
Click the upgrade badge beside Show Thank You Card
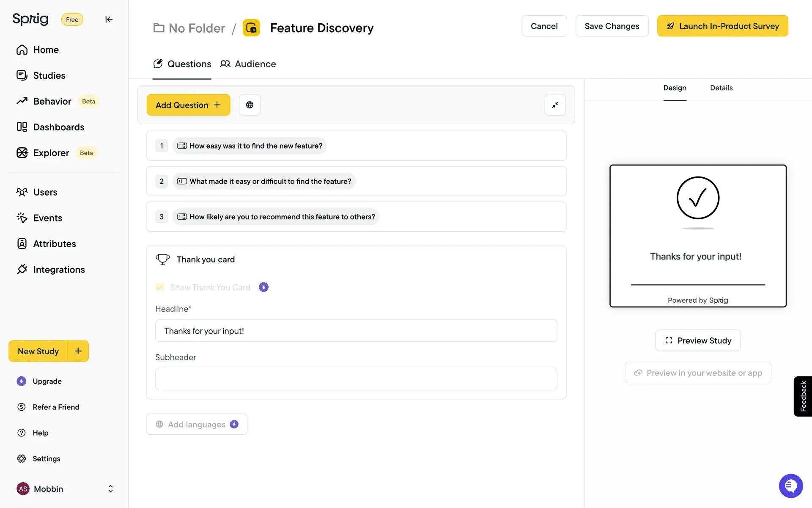(x=263, y=287)
